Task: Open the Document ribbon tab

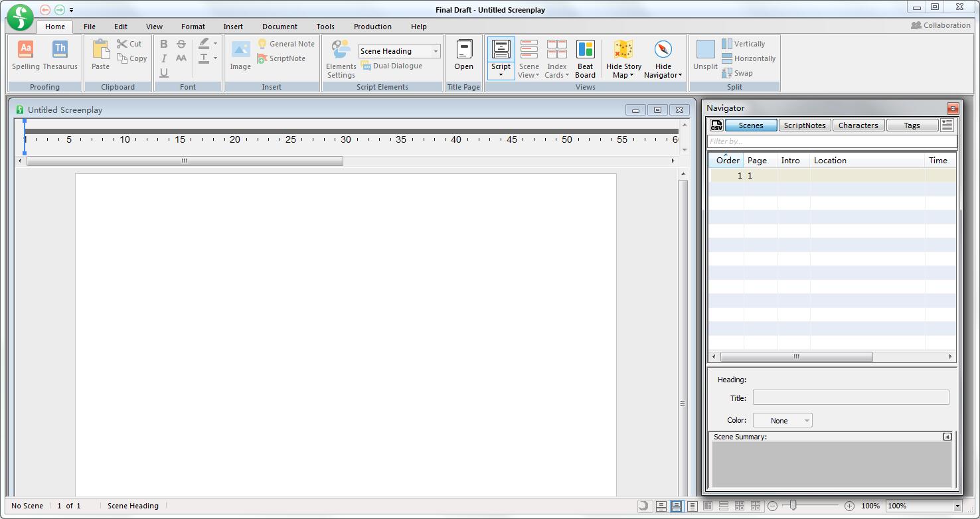Action: tap(280, 27)
